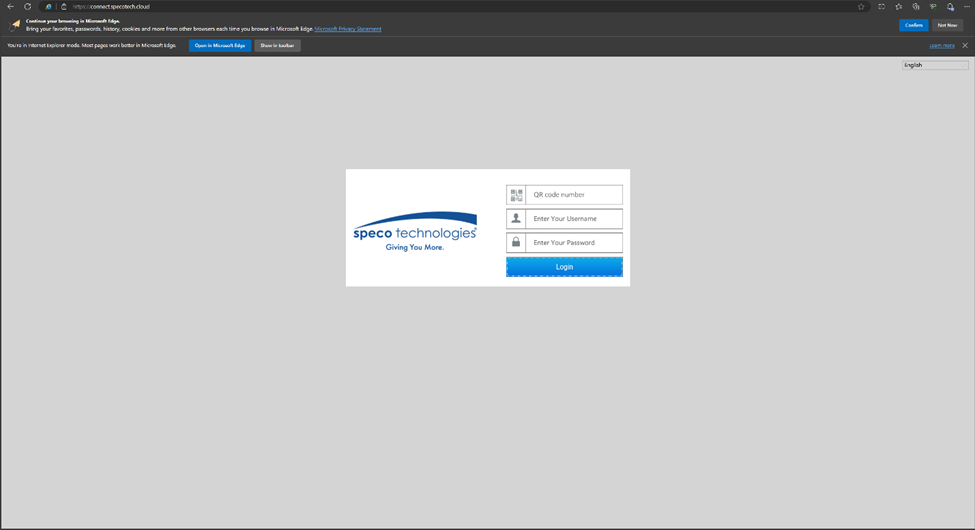Open split screen view icon

click(882, 6)
